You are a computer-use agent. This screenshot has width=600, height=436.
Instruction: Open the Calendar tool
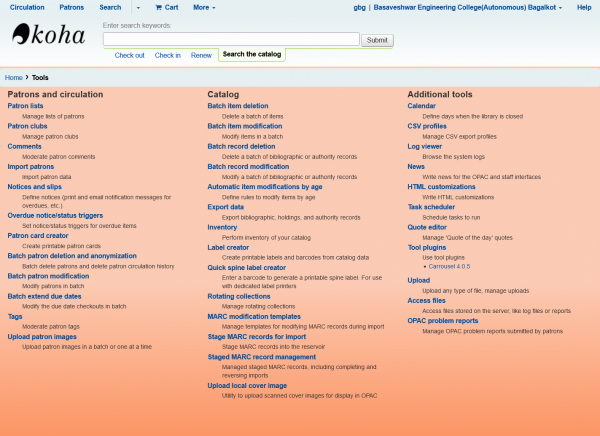(421, 105)
